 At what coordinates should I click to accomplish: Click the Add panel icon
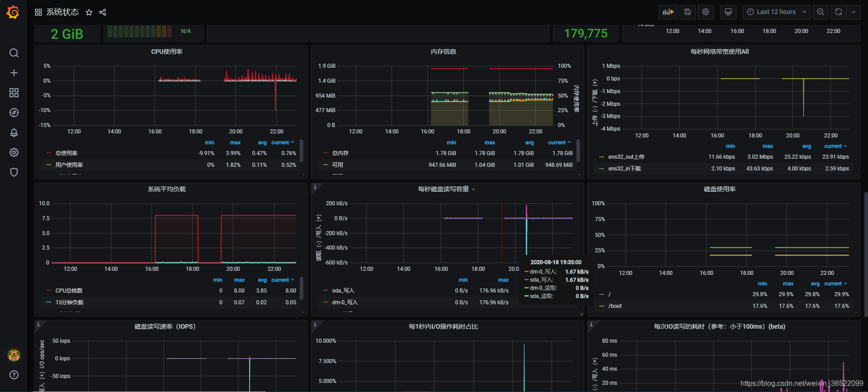point(668,12)
